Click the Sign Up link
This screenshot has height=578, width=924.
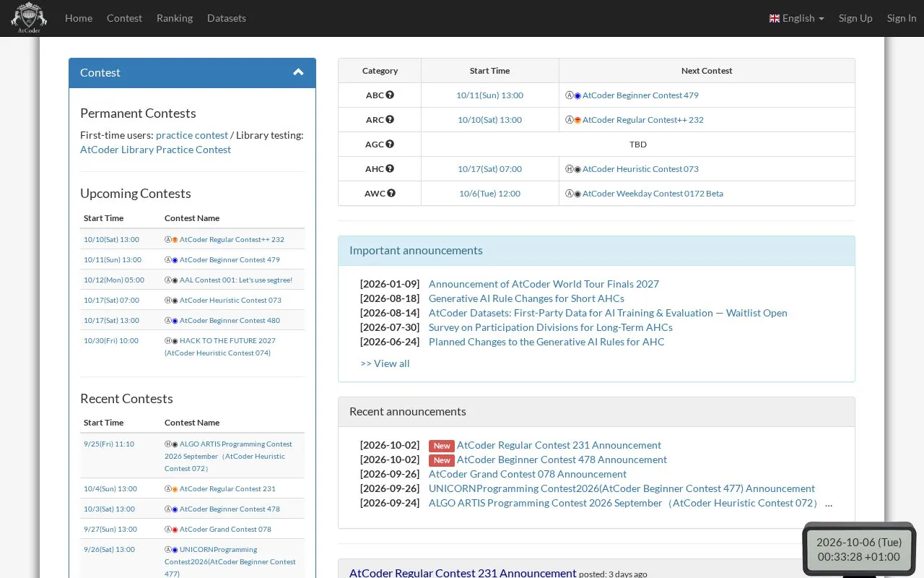tap(855, 18)
